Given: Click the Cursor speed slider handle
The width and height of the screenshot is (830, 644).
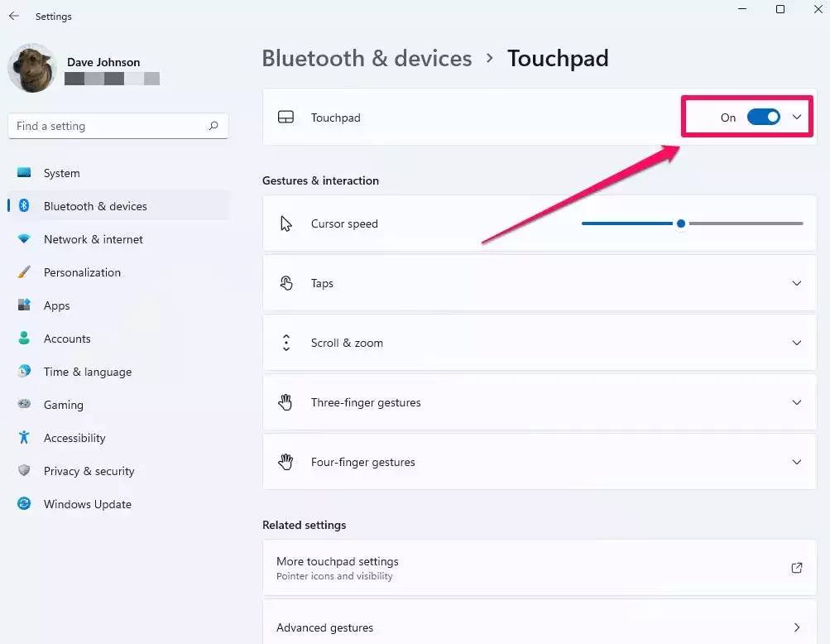Looking at the screenshot, I should (x=681, y=223).
